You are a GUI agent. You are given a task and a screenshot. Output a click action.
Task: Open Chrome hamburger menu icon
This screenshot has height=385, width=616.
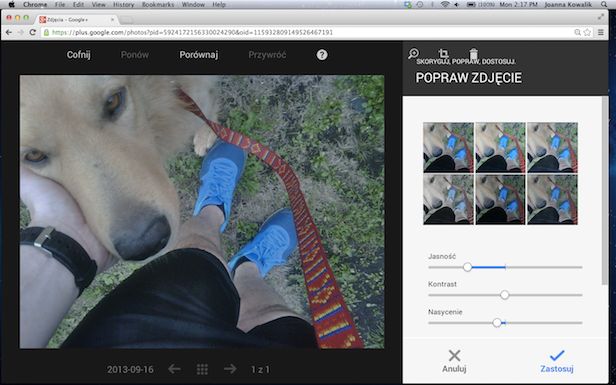pyautogui.click(x=601, y=32)
